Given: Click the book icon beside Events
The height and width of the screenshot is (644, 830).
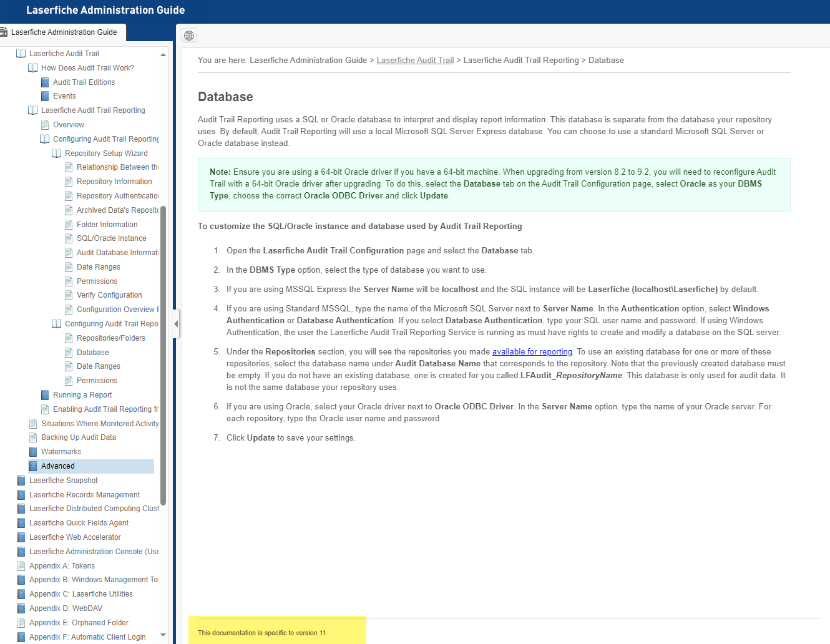Looking at the screenshot, I should (x=45, y=96).
